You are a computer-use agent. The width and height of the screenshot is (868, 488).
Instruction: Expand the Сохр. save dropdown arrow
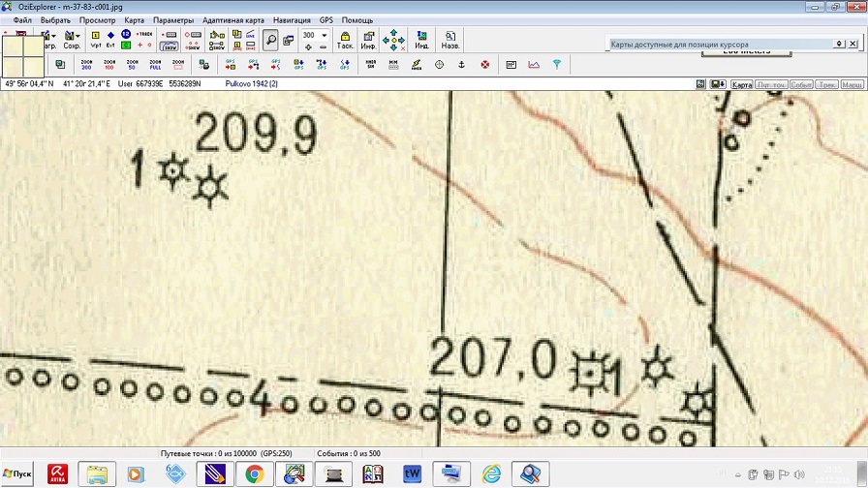click(x=78, y=37)
